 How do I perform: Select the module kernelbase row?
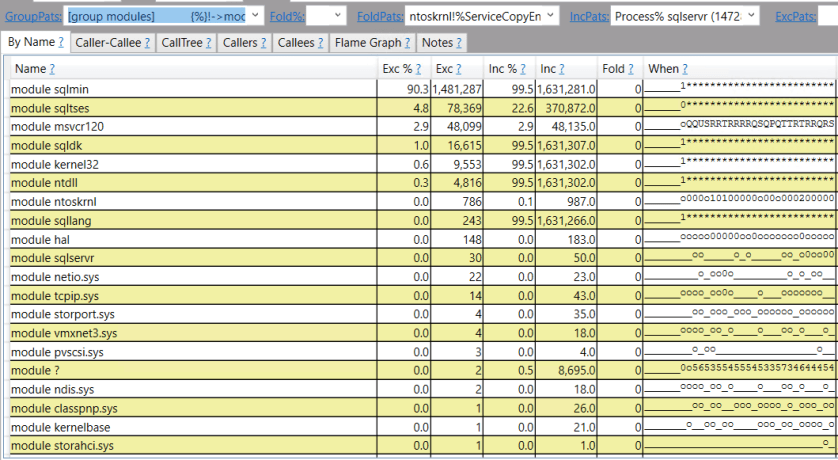pos(422,427)
